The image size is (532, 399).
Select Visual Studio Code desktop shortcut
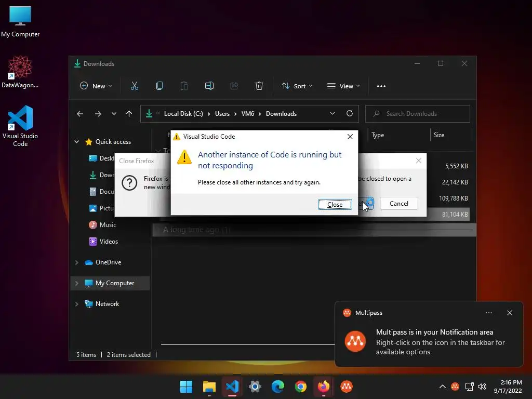[x=20, y=126]
